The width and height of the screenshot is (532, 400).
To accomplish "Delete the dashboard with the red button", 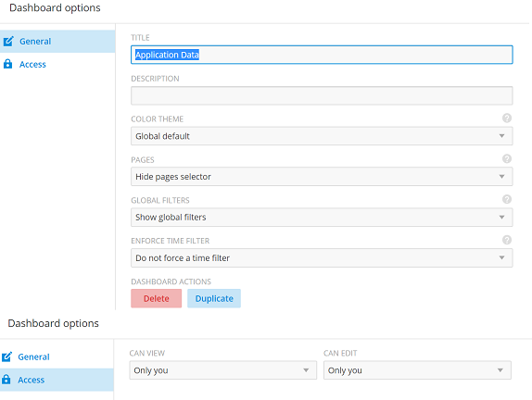I will (156, 298).
